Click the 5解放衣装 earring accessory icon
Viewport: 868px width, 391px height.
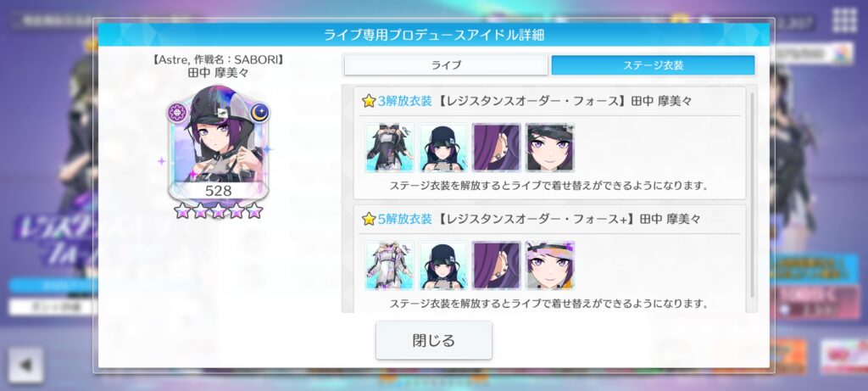click(x=497, y=265)
